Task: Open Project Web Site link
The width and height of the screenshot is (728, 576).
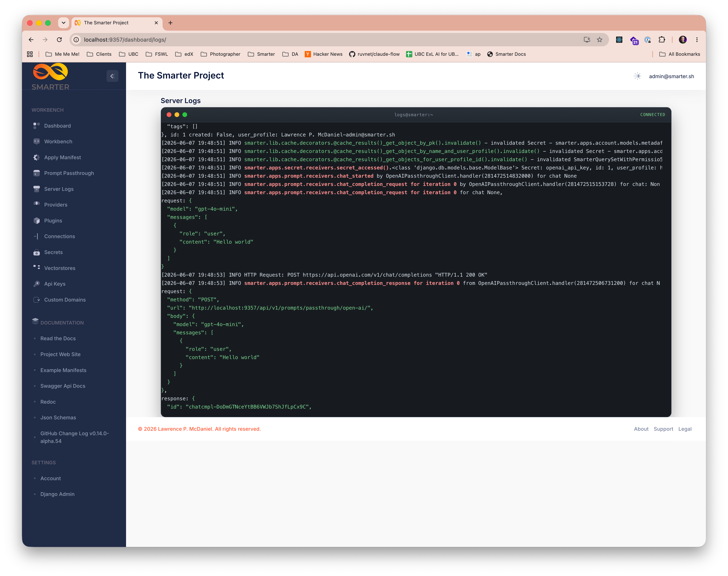Action: pos(60,354)
